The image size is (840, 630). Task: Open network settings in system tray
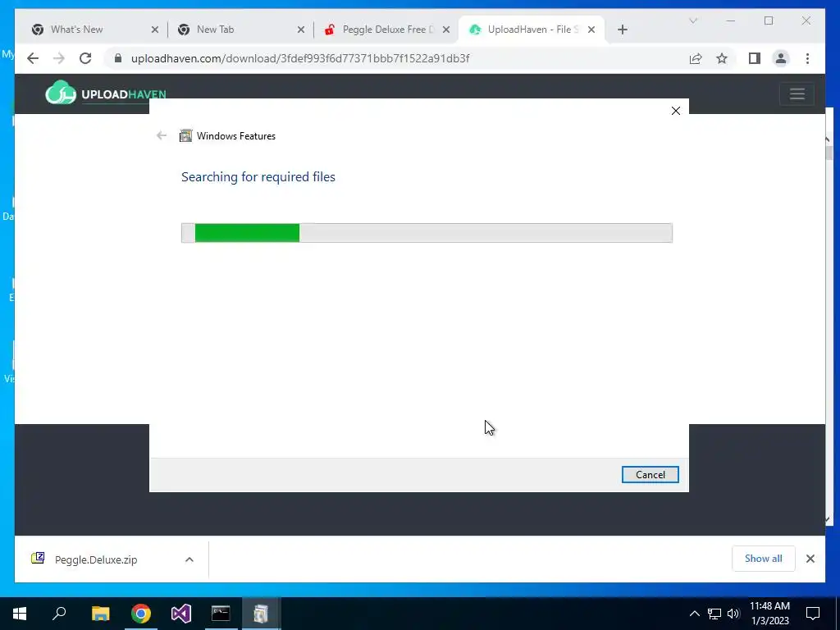(x=714, y=614)
